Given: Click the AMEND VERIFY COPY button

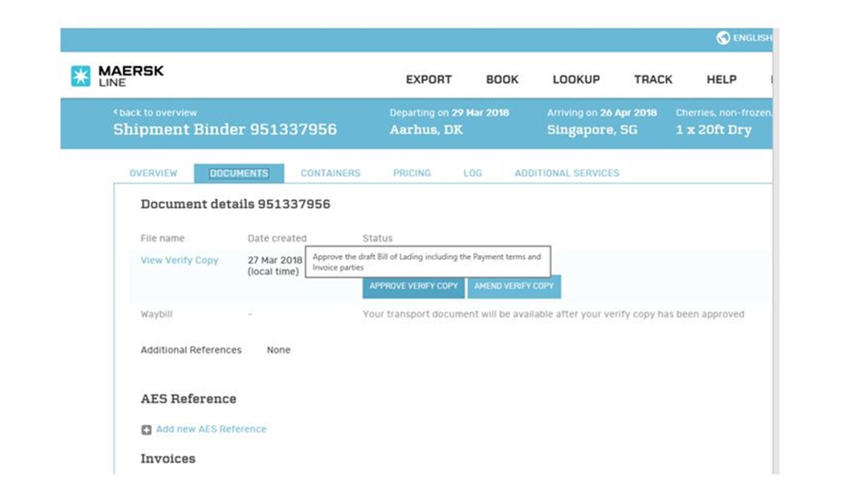Looking at the screenshot, I should pos(514,286).
